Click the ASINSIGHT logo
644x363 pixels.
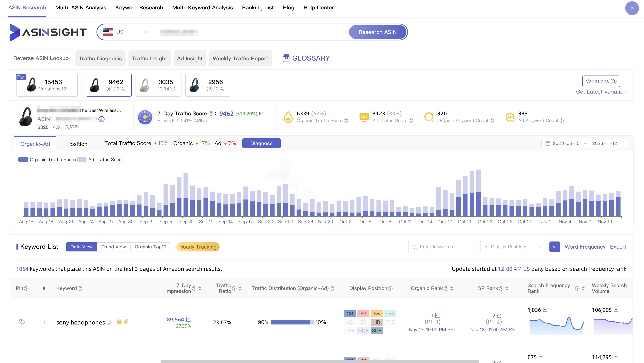pyautogui.click(x=48, y=32)
